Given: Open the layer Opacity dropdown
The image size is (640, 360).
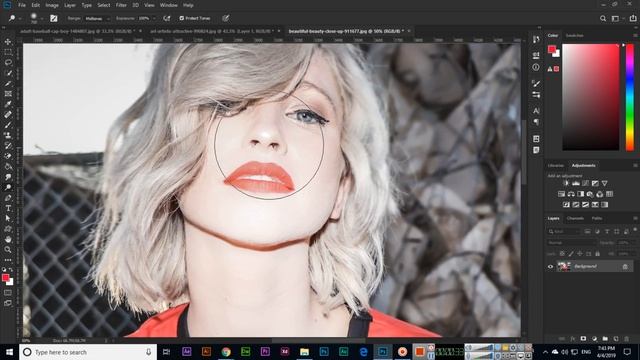Looking at the screenshot, I should [627, 242].
